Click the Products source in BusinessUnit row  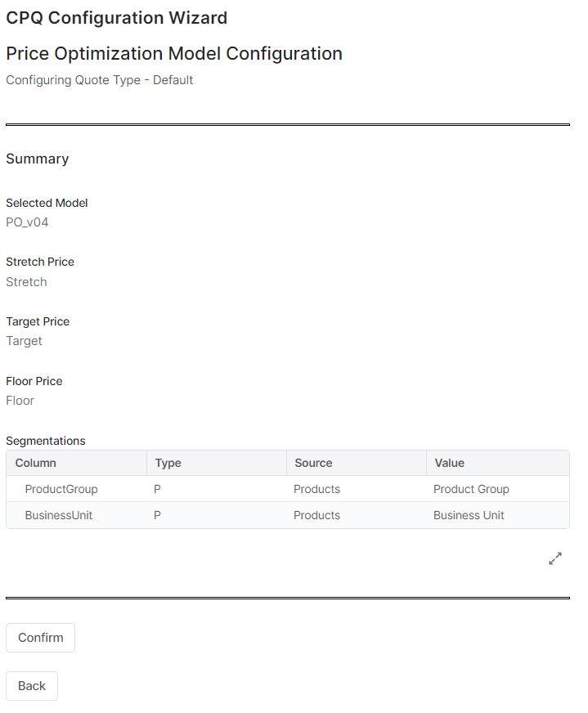(316, 515)
